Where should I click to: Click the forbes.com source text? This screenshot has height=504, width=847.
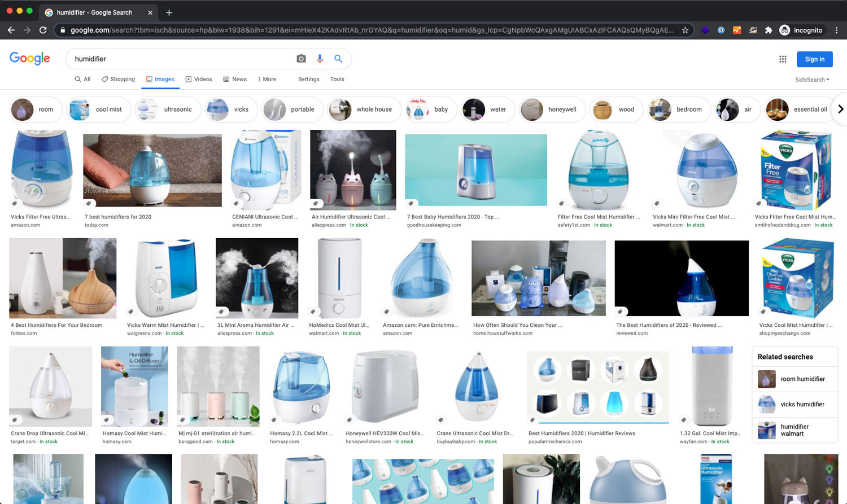[24, 334]
